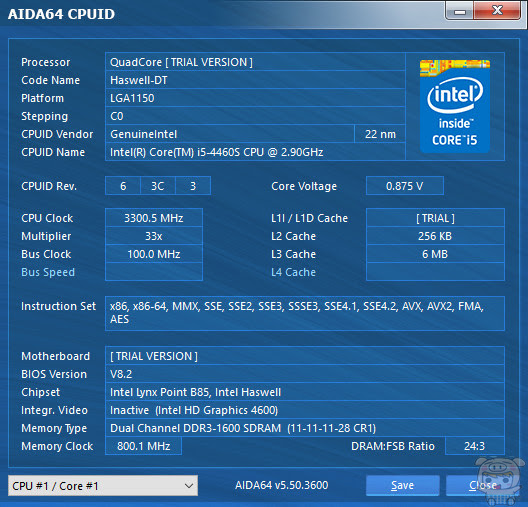Click the 100.0 MHz bus clock value
The image size is (528, 507).
coord(154,254)
